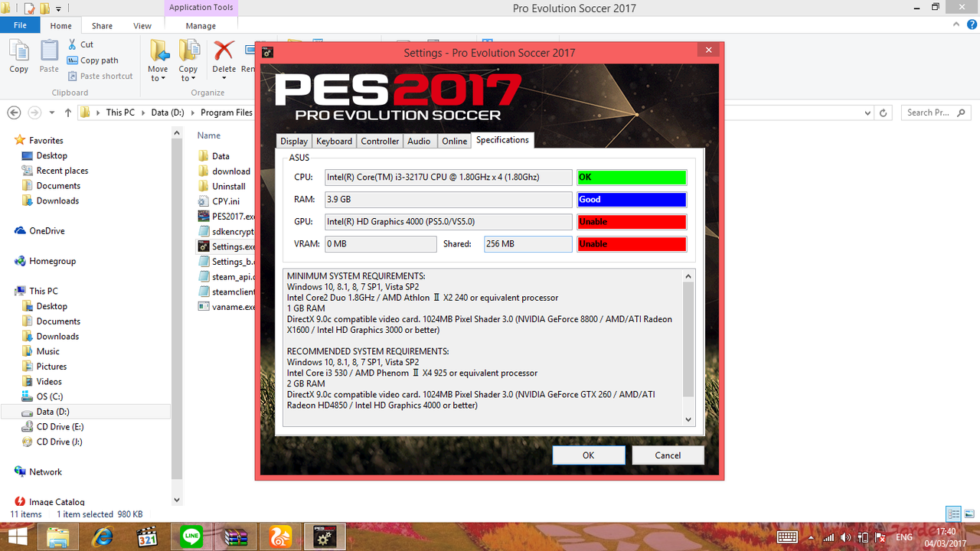This screenshot has height=551, width=980.
Task: Open Internet Explorer from the taskbar
Action: pos(102,537)
